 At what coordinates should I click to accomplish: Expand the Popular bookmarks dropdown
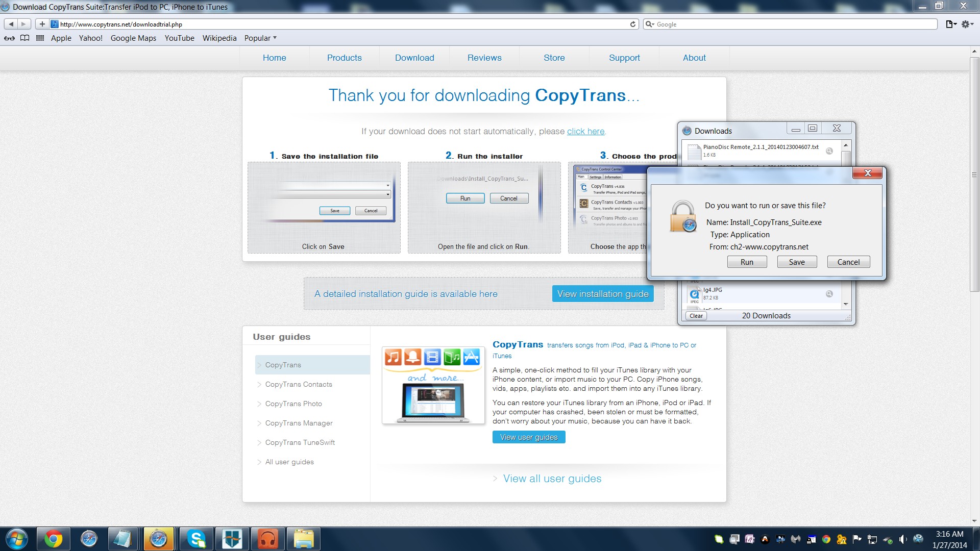(x=260, y=38)
